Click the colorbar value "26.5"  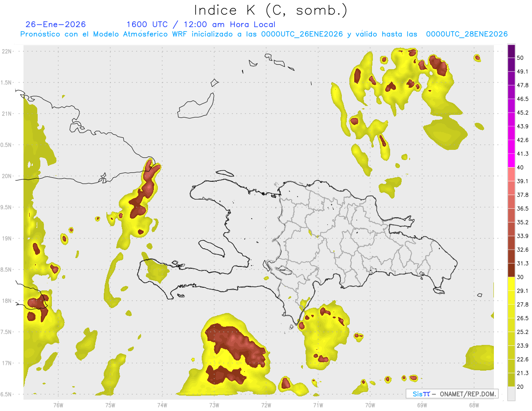(523, 318)
